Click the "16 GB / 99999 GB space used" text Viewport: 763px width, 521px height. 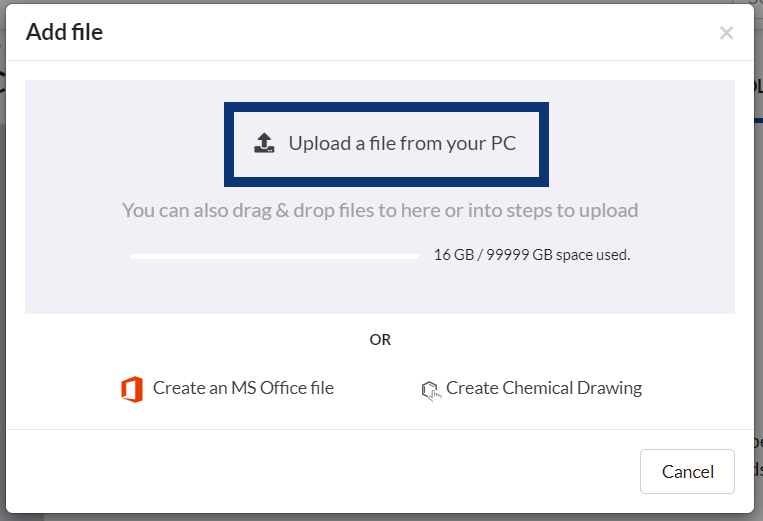[532, 255]
